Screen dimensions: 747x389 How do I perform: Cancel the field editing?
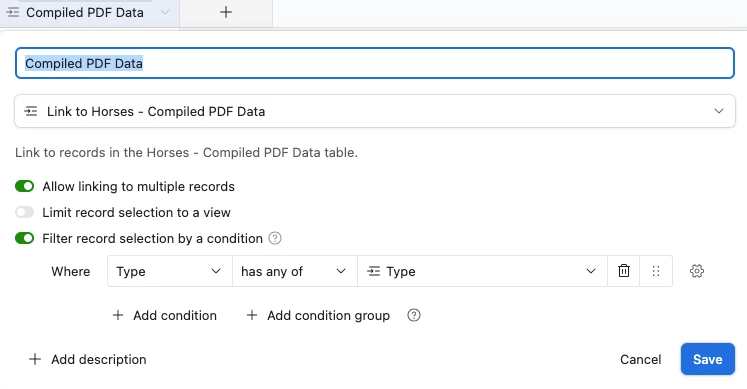(640, 359)
